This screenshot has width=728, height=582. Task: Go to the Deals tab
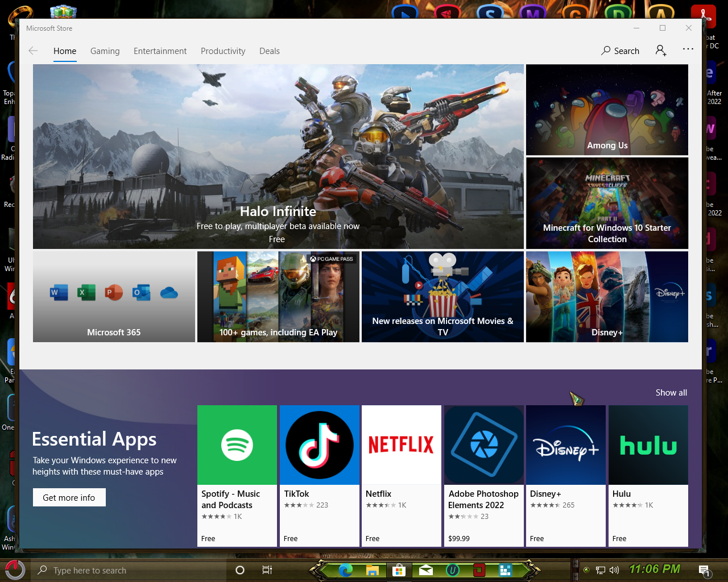coord(270,51)
